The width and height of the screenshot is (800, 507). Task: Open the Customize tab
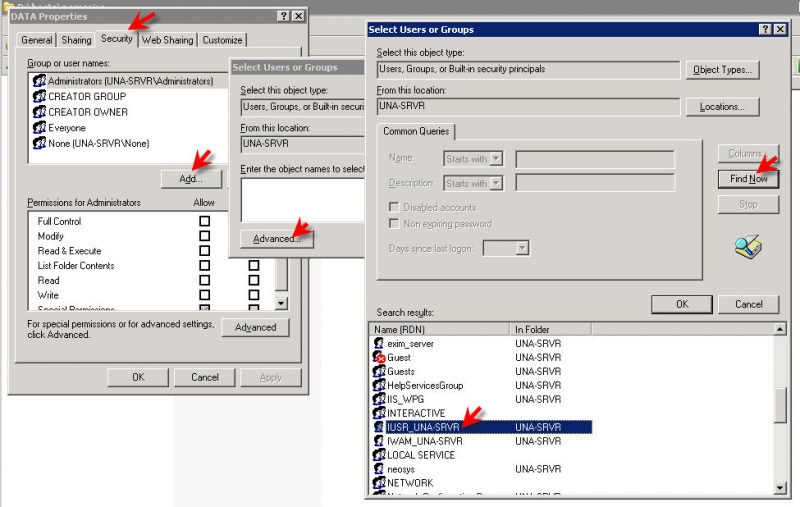(222, 40)
